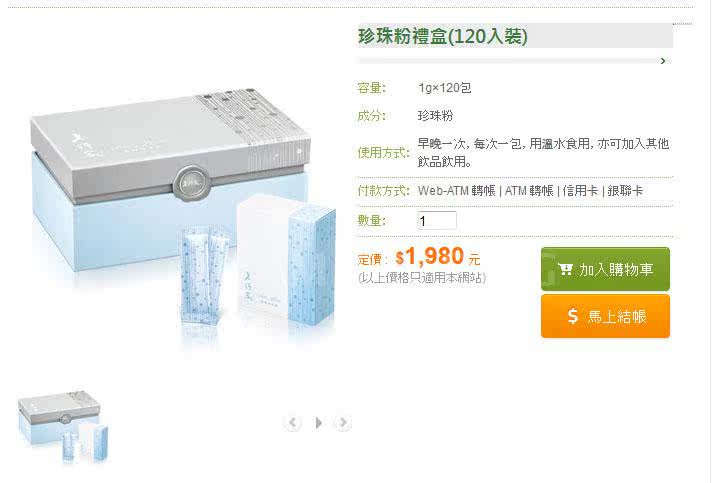The image size is (714, 483).
Task: Click the 信用卡 payment option text
Action: point(580,191)
